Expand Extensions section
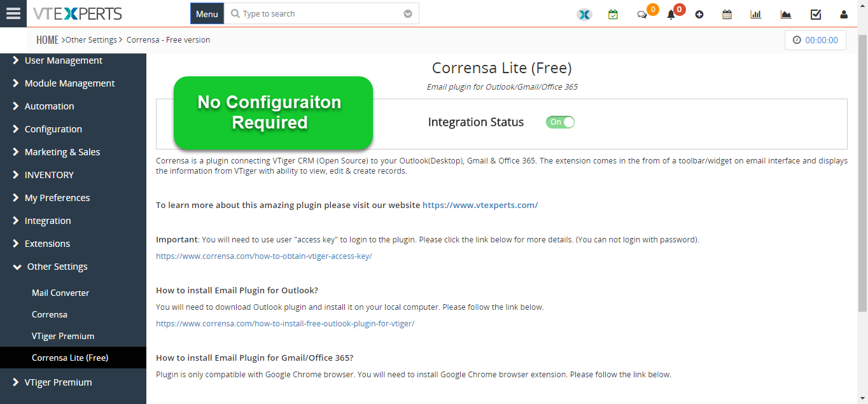 click(73, 244)
